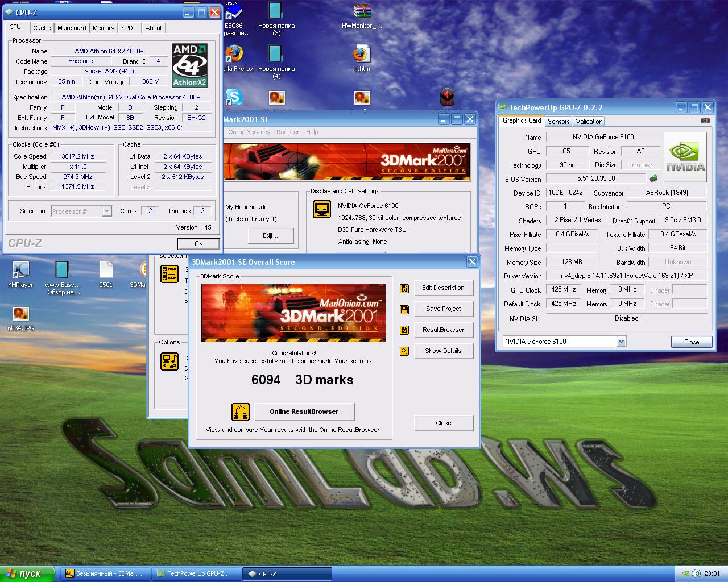Click the Show Details button
Screen dimensions: 728x582
[x=443, y=351]
